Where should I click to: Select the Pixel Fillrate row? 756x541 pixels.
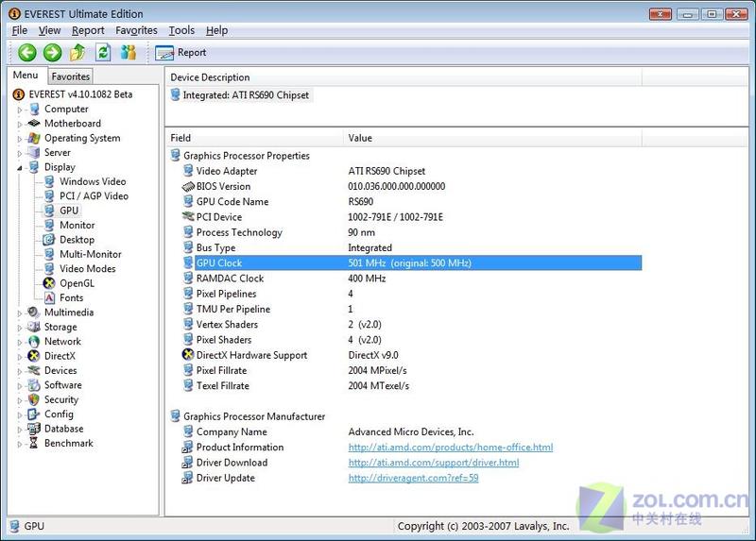(412, 370)
